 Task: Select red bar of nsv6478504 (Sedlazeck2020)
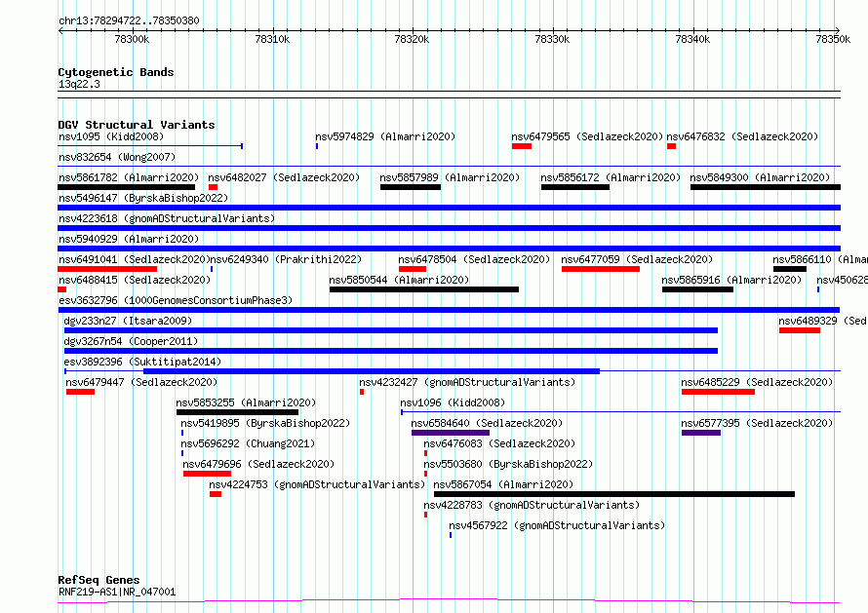(x=413, y=269)
